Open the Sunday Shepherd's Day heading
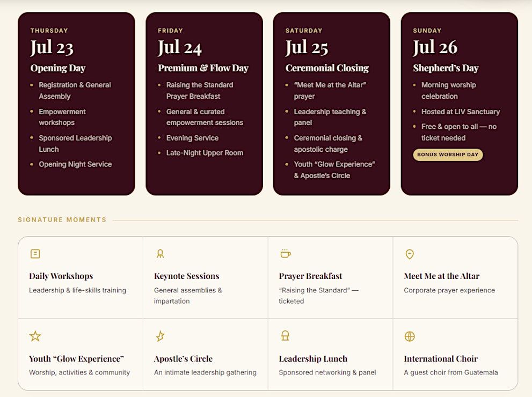 (446, 68)
